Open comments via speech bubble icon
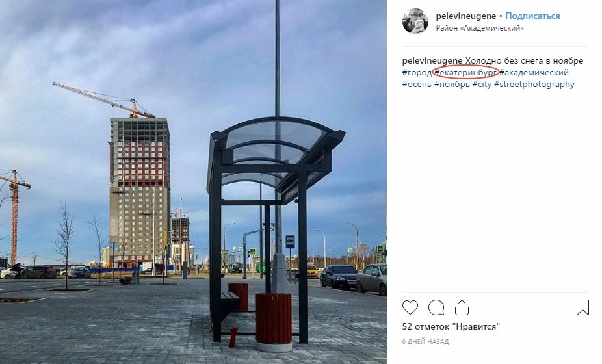The width and height of the screenshot is (602, 364). pos(436,307)
